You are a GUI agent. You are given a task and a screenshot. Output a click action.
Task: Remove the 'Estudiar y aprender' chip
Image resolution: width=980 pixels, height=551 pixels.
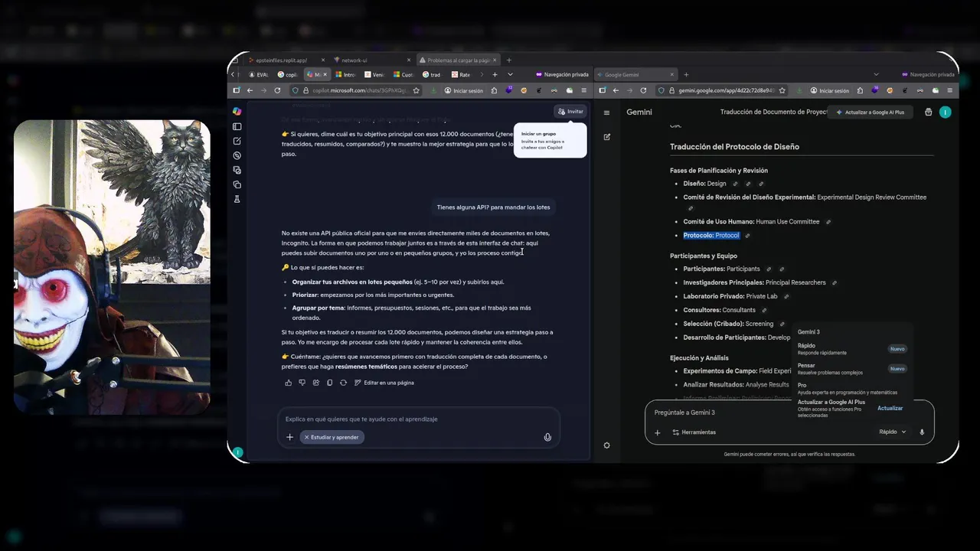[x=306, y=437]
